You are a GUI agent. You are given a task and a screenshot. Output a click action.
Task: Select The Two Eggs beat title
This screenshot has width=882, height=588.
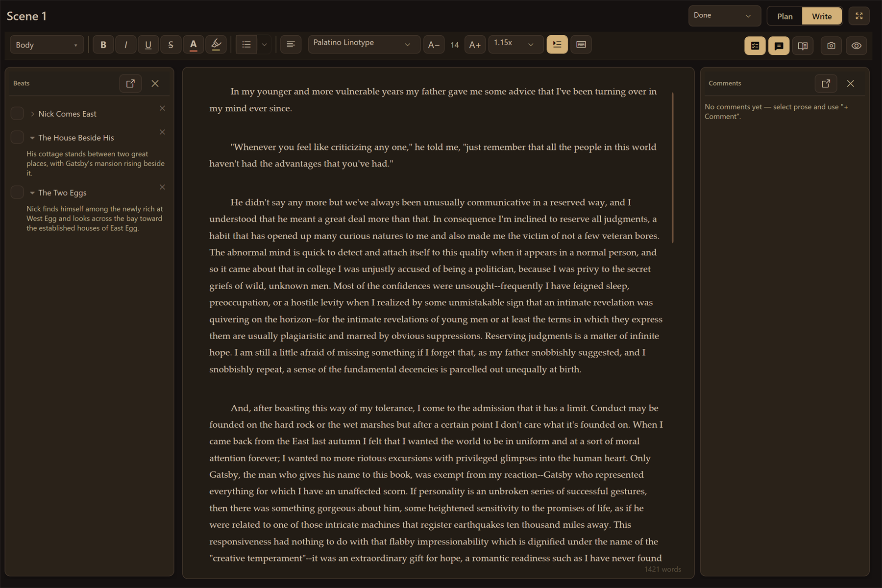62,193
